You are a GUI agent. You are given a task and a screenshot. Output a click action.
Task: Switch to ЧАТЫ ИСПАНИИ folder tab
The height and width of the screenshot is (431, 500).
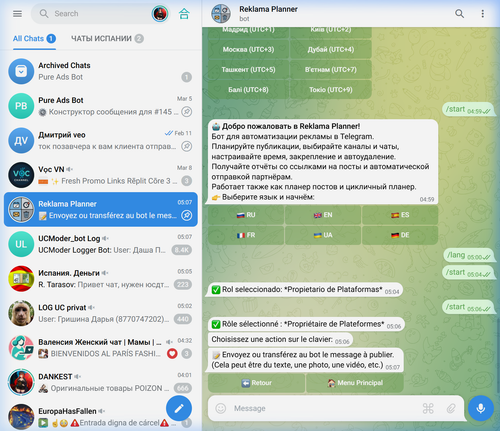[x=107, y=39]
